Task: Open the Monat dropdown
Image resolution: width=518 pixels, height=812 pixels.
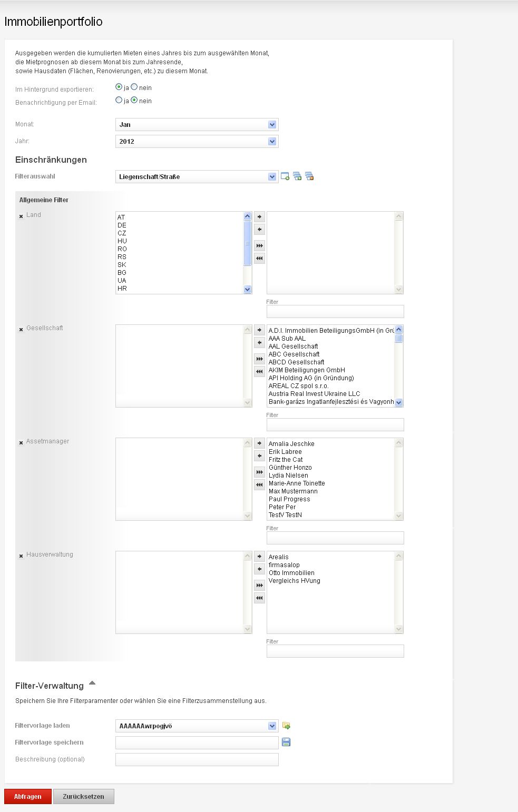Action: point(272,125)
